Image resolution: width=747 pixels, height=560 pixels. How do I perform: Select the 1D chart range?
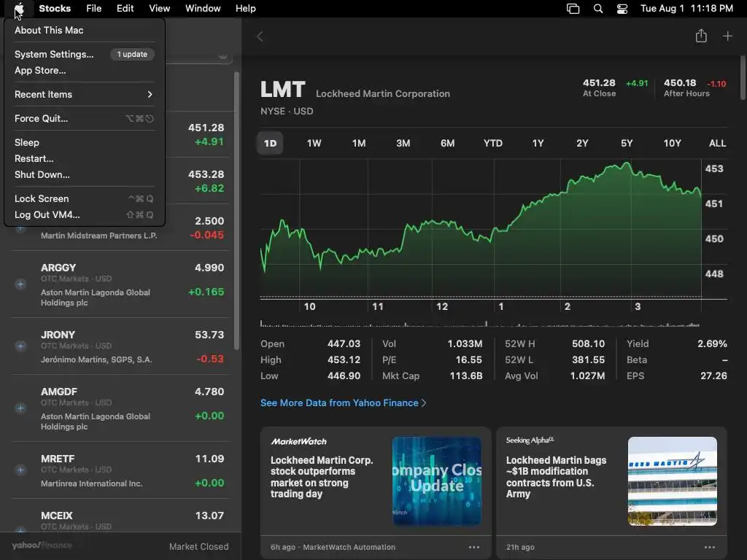click(270, 144)
